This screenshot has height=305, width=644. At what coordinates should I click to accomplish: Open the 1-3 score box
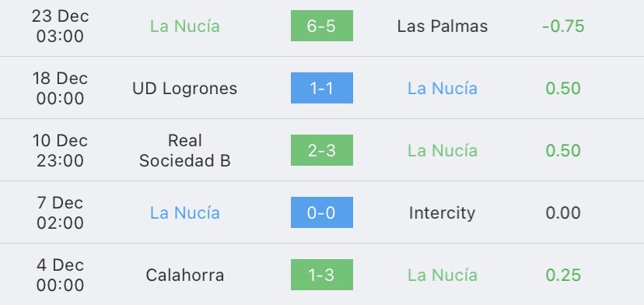click(321, 275)
